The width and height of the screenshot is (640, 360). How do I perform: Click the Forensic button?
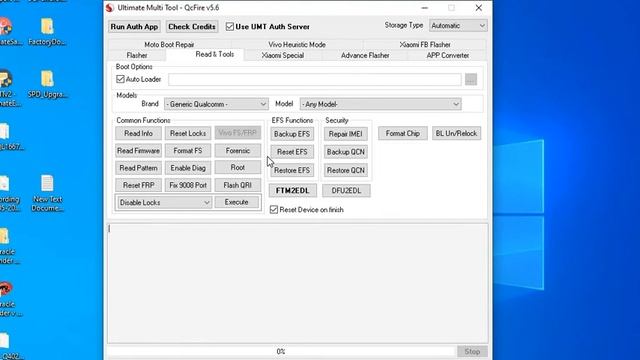coord(238,151)
